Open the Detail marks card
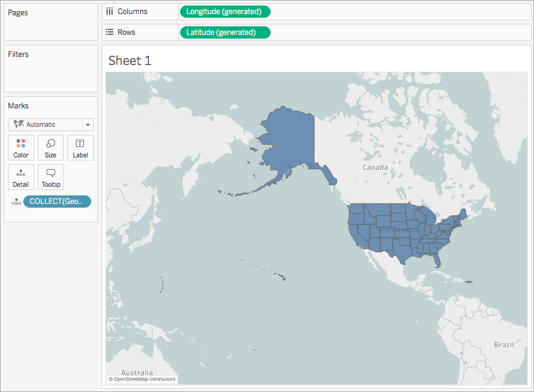The width and height of the screenshot is (534, 392). coord(21,177)
